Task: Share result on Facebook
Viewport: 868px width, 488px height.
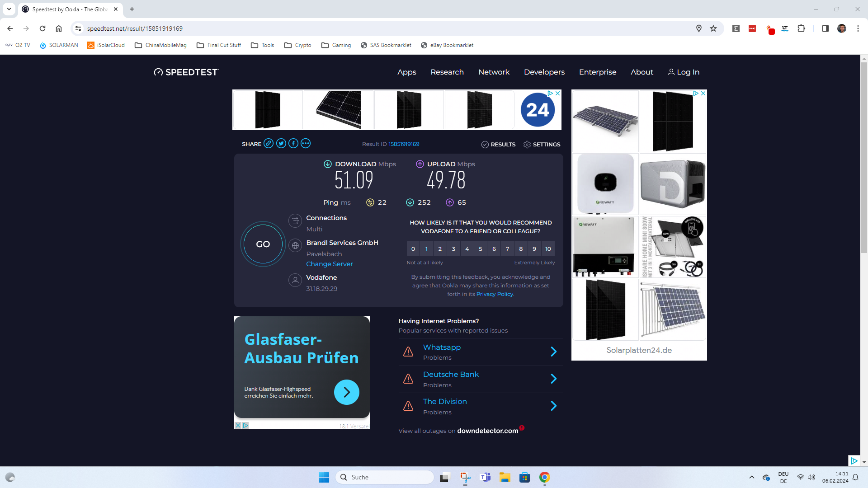Action: point(293,144)
